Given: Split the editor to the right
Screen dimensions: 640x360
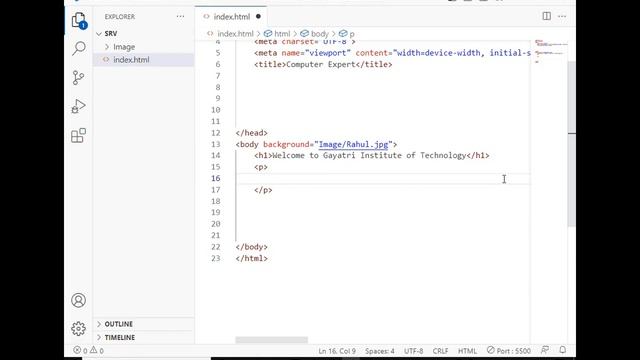Looking at the screenshot, I should [x=547, y=16].
